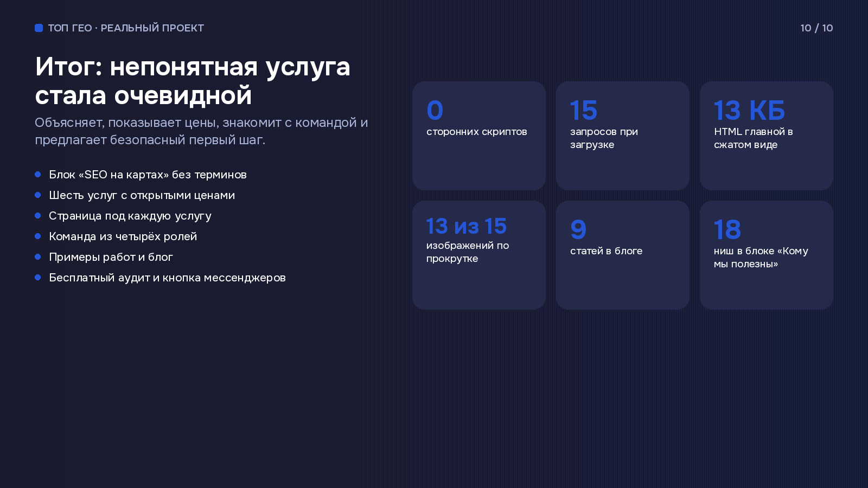Click the value 13 из 15
868x488 pixels.
[x=467, y=226]
